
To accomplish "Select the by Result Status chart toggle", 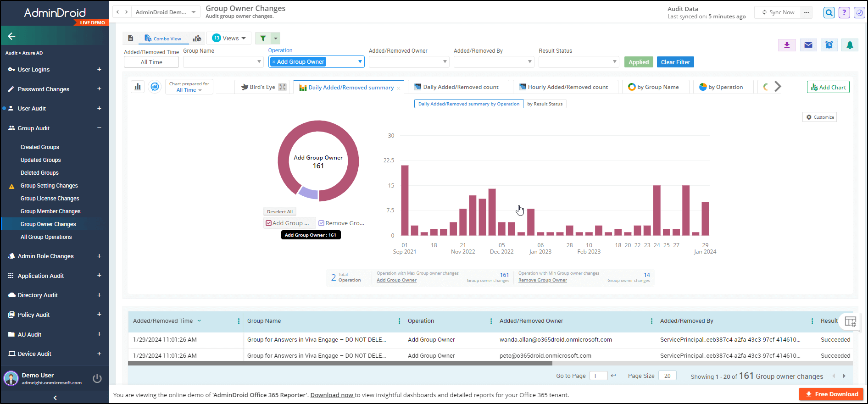I will [545, 104].
